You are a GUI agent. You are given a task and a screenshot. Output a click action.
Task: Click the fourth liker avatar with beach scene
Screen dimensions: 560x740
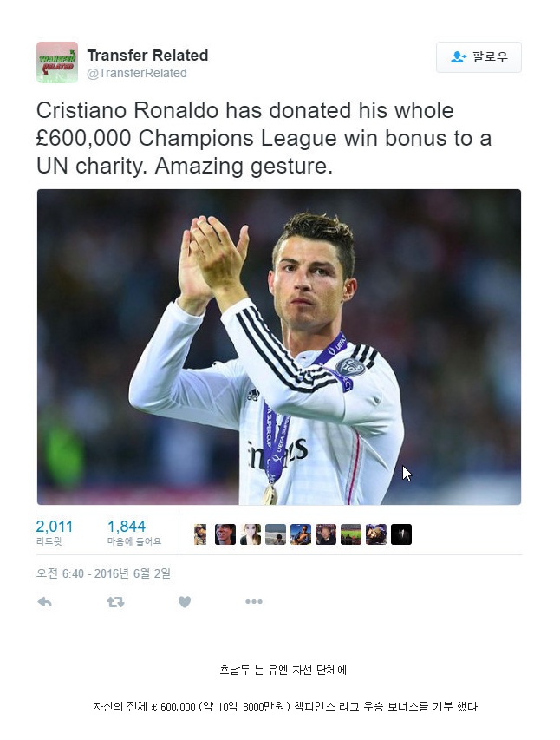tap(276, 534)
